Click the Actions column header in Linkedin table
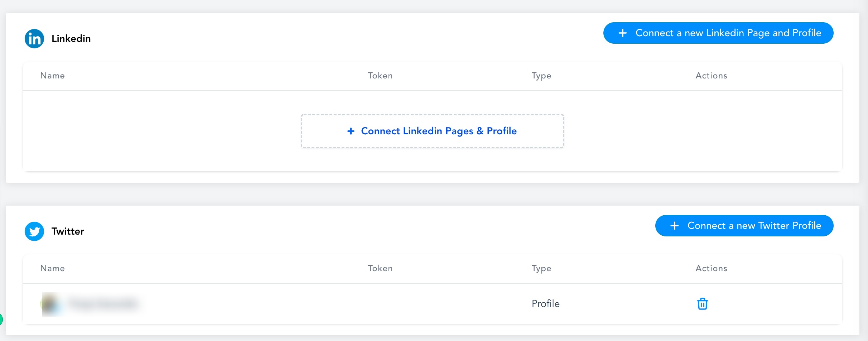This screenshot has height=341, width=868. 711,76
